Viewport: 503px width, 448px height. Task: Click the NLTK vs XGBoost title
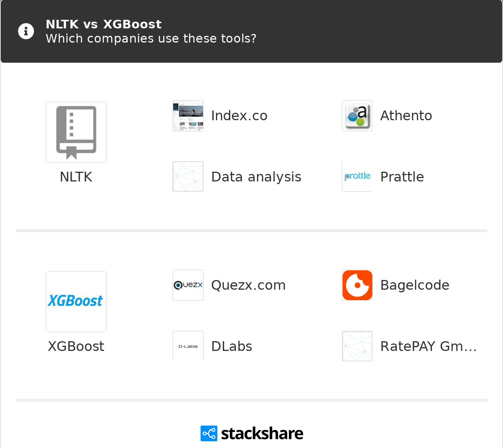coord(103,24)
